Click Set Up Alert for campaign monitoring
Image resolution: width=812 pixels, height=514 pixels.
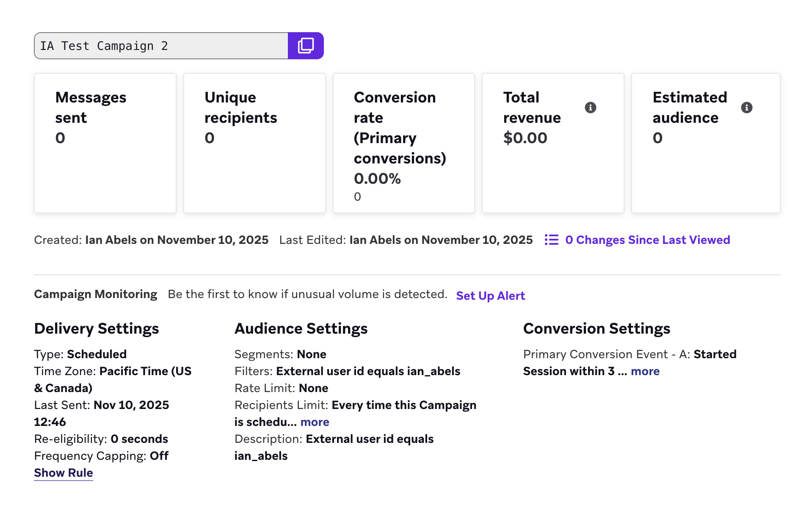490,296
